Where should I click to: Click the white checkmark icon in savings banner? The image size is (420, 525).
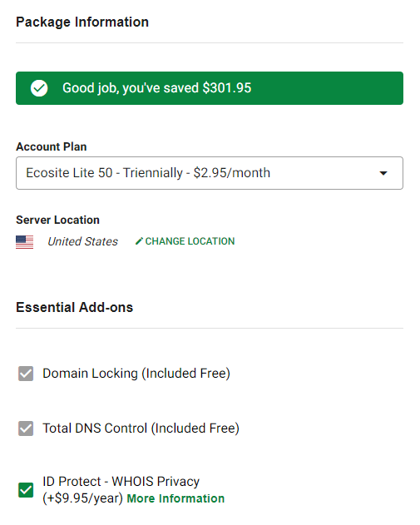point(39,88)
